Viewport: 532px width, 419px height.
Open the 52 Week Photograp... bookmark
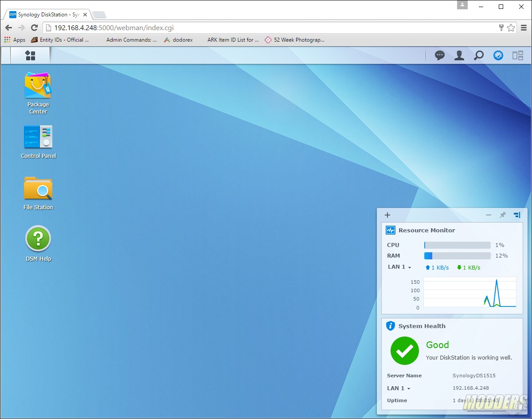(x=295, y=39)
